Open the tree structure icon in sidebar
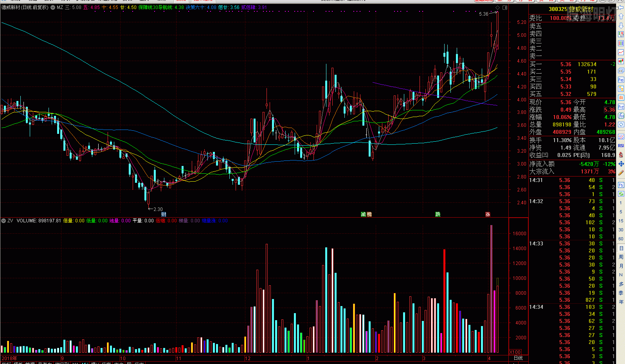This screenshot has width=625, height=364. pos(621,89)
